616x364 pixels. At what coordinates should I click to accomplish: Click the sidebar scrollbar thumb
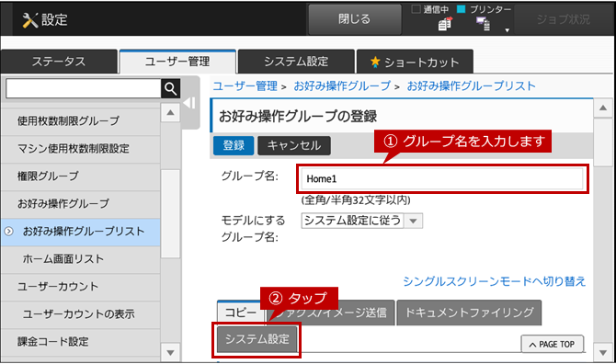[x=170, y=213]
